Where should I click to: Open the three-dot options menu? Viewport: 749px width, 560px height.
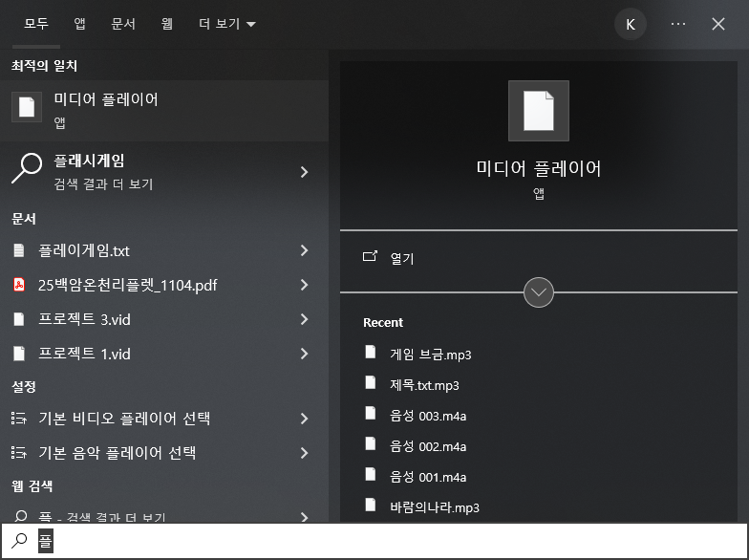(x=678, y=24)
